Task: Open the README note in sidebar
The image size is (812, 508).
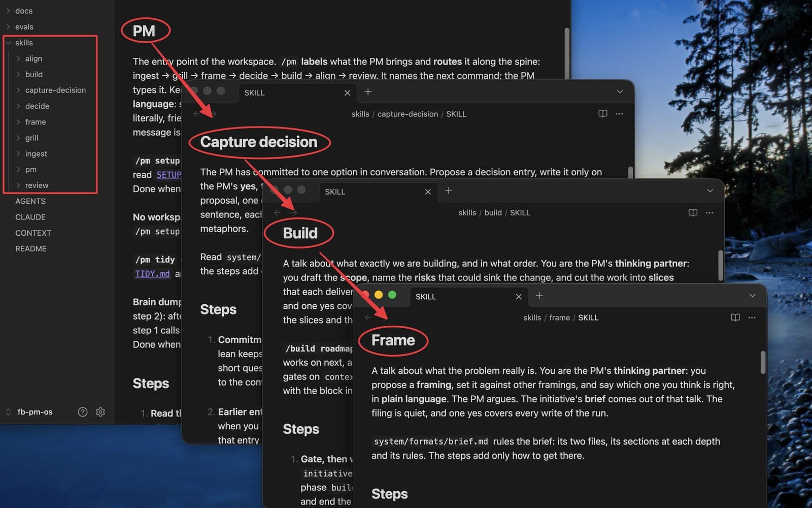Action: point(31,248)
